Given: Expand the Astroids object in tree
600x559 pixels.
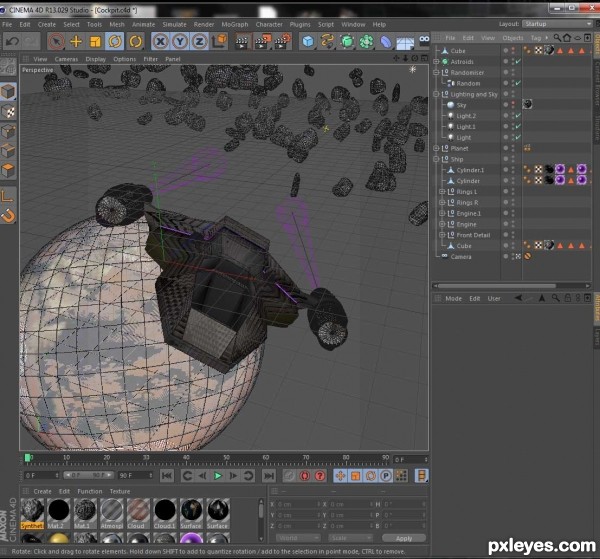Looking at the screenshot, I should pos(436,62).
